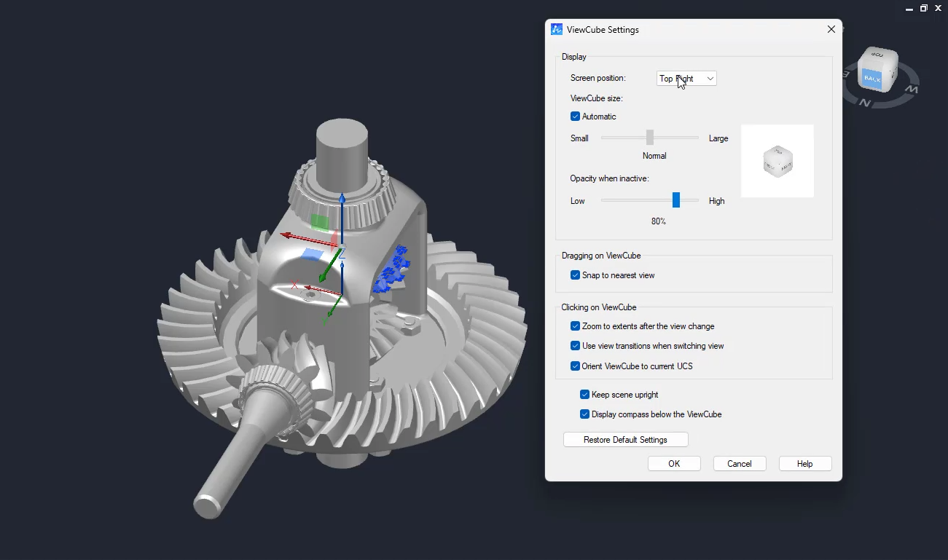Click the N compass letter under the ViewCube
Image resolution: width=948 pixels, height=560 pixels.
[x=864, y=103]
